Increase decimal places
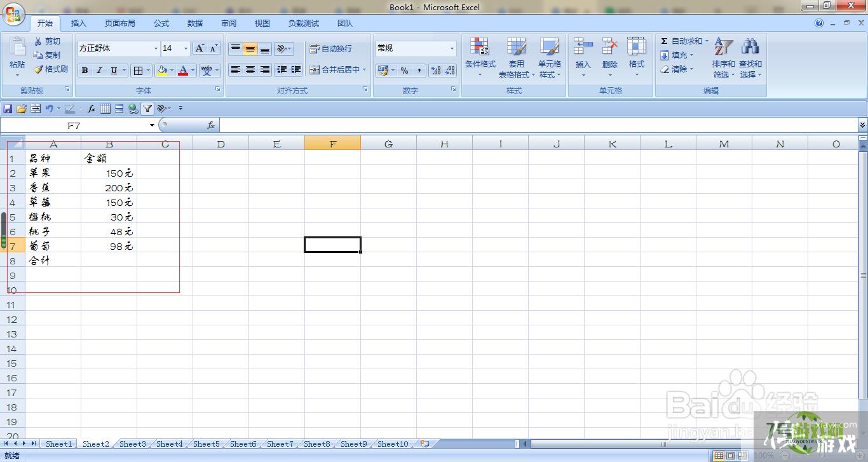 click(436, 71)
